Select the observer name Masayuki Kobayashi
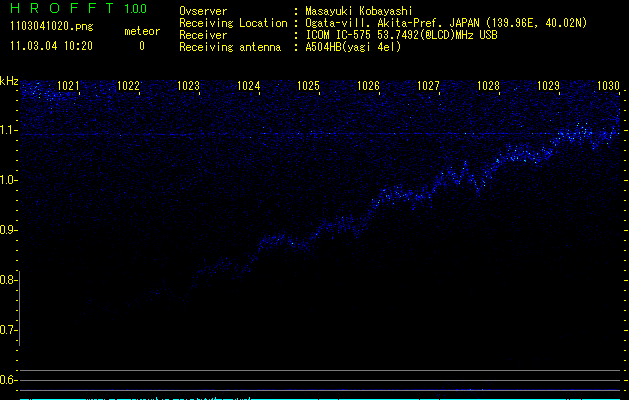Viewport: 629px width, 400px height. 359,11
